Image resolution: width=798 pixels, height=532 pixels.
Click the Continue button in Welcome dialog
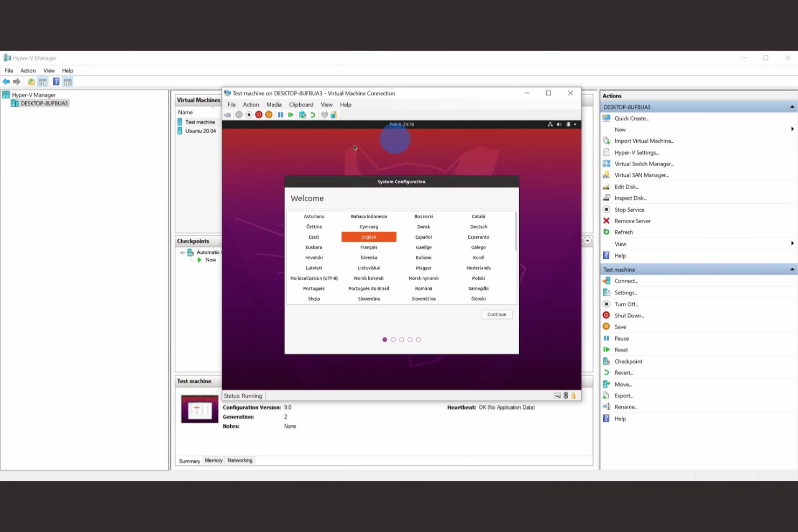coord(497,314)
